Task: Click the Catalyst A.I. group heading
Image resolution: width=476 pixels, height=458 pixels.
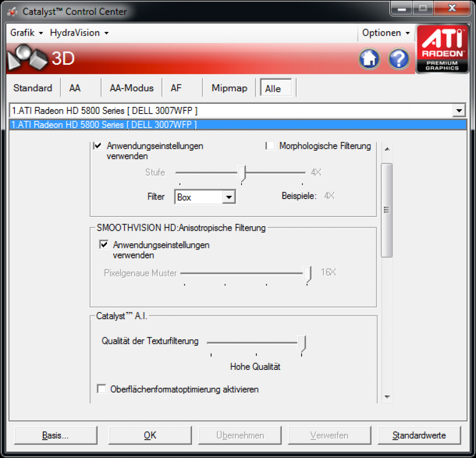Action: (121, 316)
